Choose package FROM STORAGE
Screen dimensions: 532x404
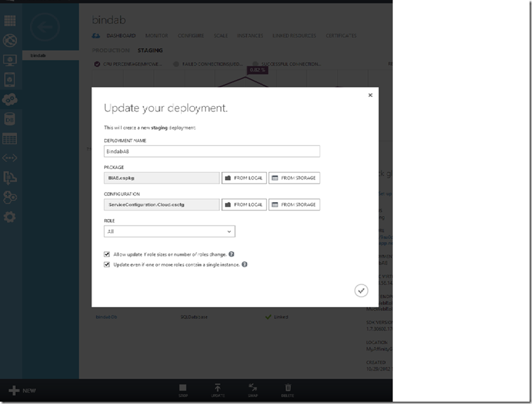[294, 178]
